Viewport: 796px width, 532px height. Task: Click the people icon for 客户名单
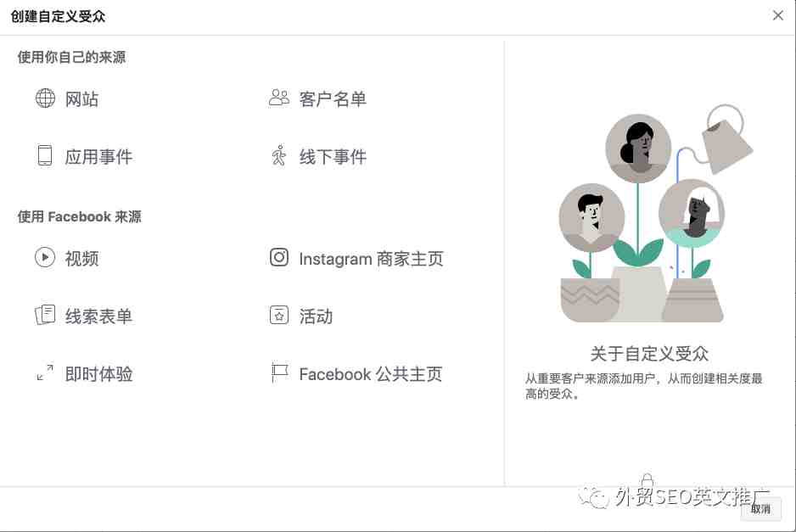click(x=278, y=98)
